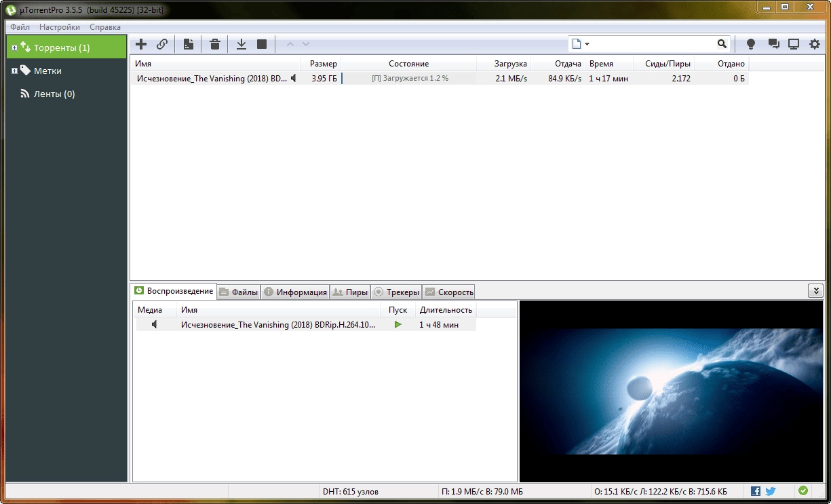
Task: Switch to the Файлы tab
Action: click(238, 292)
